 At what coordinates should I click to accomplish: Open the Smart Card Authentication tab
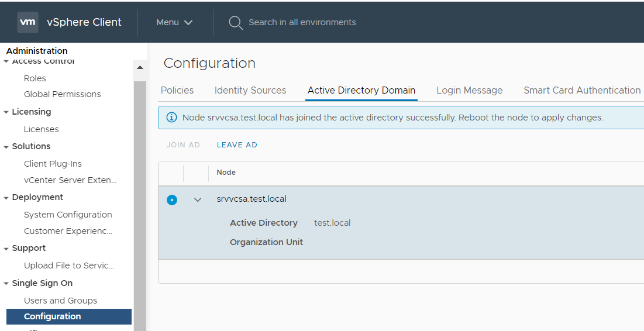tap(582, 90)
